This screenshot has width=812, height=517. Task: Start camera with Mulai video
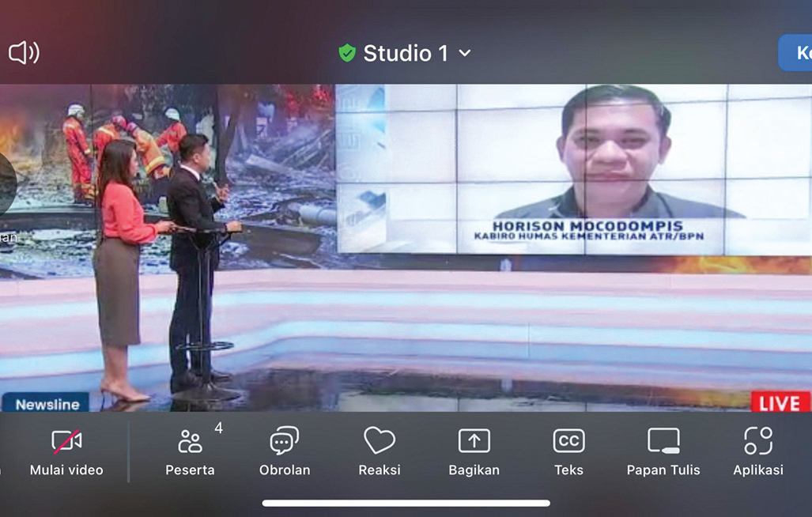click(66, 452)
